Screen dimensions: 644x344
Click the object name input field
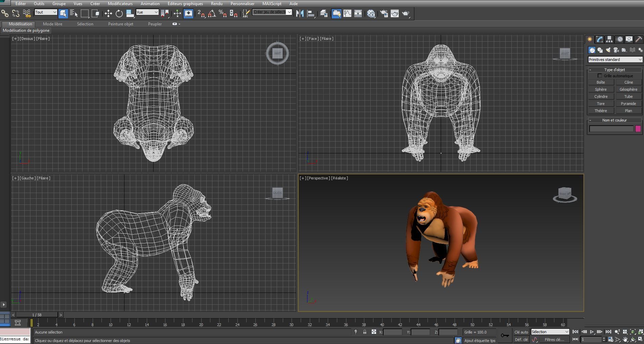[611, 129]
